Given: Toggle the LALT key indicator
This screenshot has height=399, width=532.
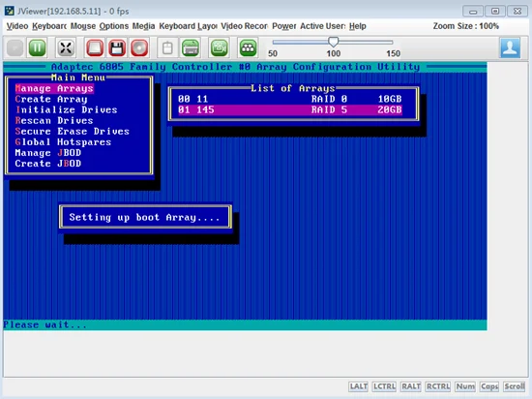Looking at the screenshot, I should coord(359,386).
